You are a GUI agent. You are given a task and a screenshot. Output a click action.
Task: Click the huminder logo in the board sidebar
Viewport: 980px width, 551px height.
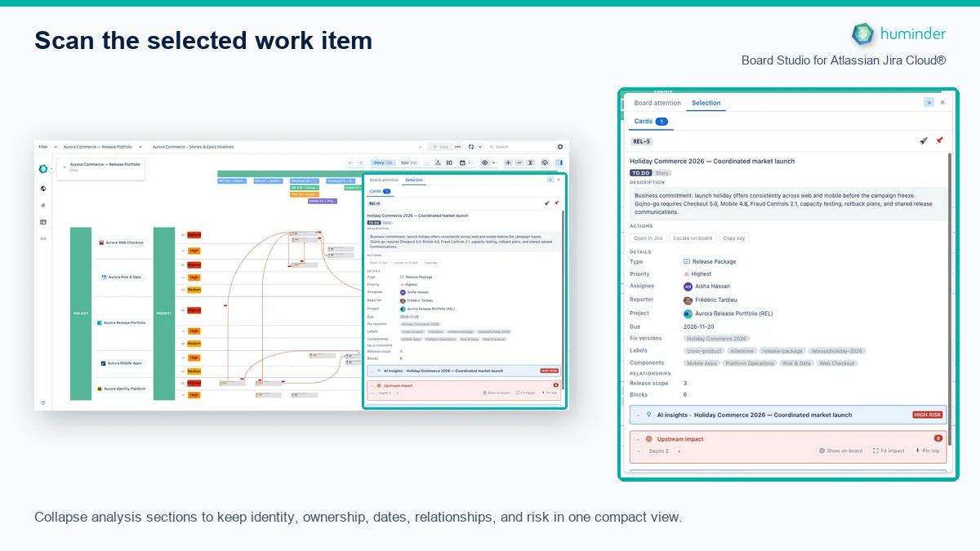(42, 169)
